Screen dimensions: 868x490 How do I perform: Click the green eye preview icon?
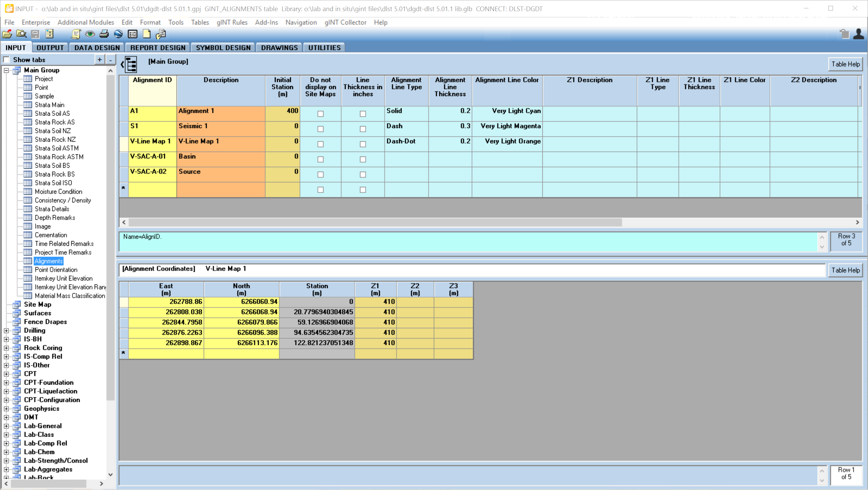click(x=90, y=34)
